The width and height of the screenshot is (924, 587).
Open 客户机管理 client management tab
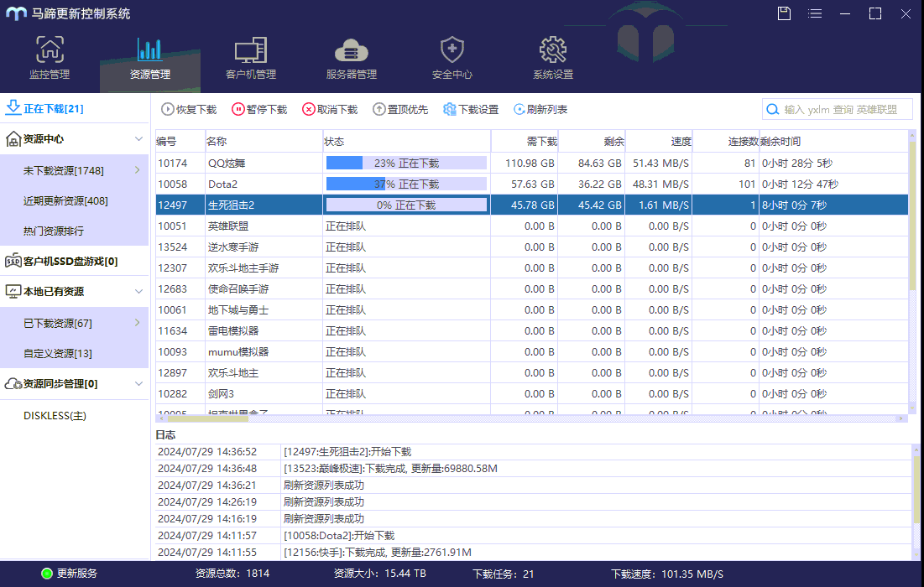(x=251, y=58)
